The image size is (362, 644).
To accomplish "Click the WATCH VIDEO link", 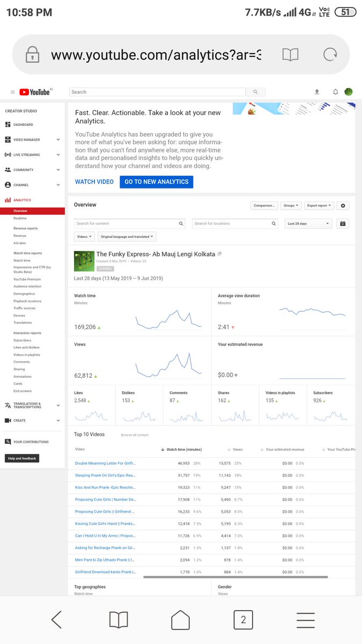I will pyautogui.click(x=94, y=182).
